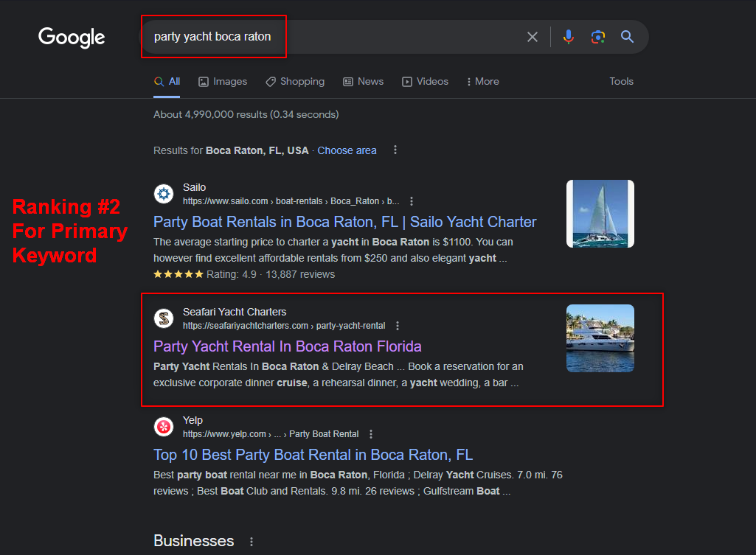The height and width of the screenshot is (555, 756).
Task: Click the Results for Boca Raton, FL, USA text
Action: coord(231,151)
